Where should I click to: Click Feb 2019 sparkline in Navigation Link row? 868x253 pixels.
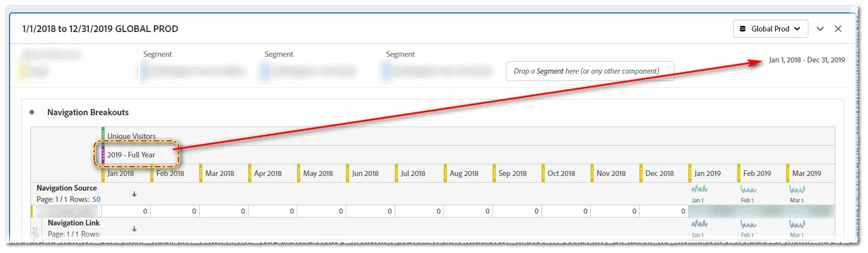(748, 224)
